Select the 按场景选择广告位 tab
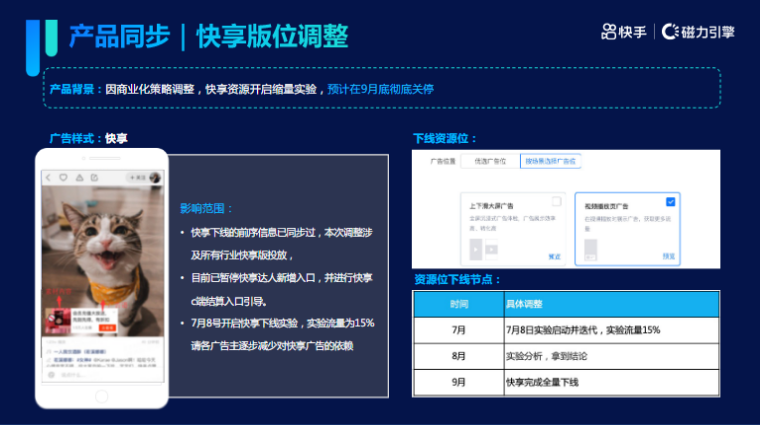 coord(550,160)
